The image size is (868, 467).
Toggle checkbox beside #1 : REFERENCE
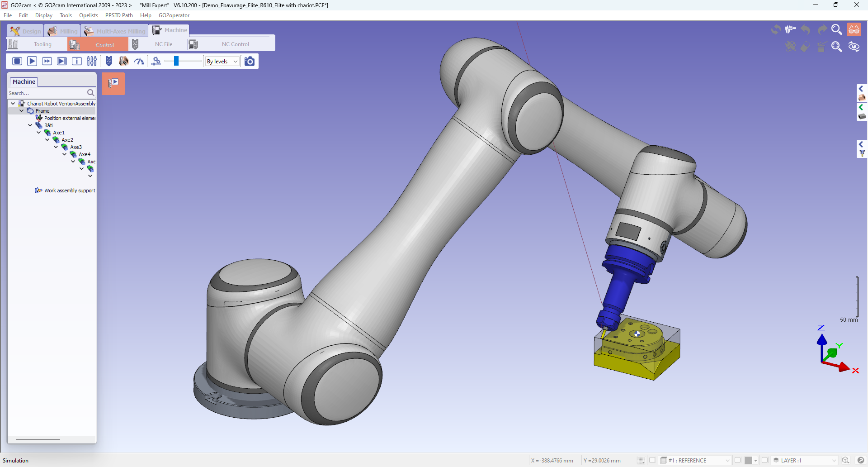coord(652,460)
